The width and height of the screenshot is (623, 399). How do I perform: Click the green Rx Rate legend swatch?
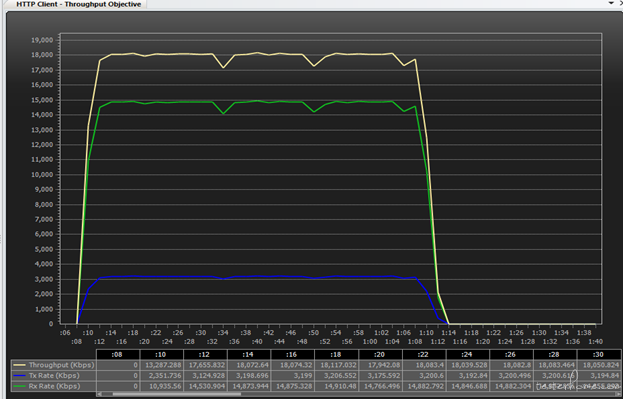click(x=19, y=386)
